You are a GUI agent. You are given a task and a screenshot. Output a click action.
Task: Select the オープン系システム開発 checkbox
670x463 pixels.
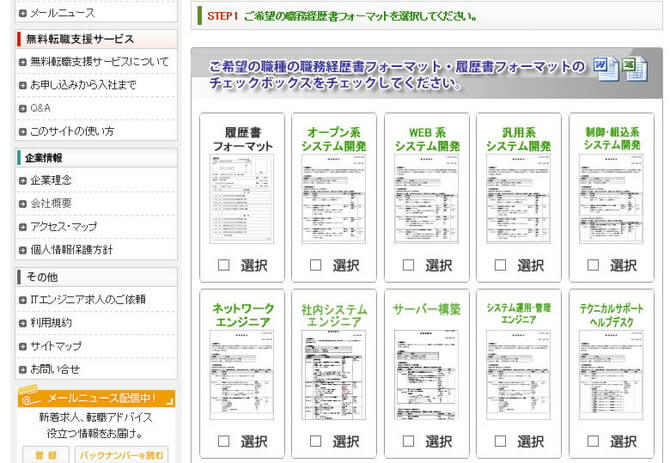(316, 265)
